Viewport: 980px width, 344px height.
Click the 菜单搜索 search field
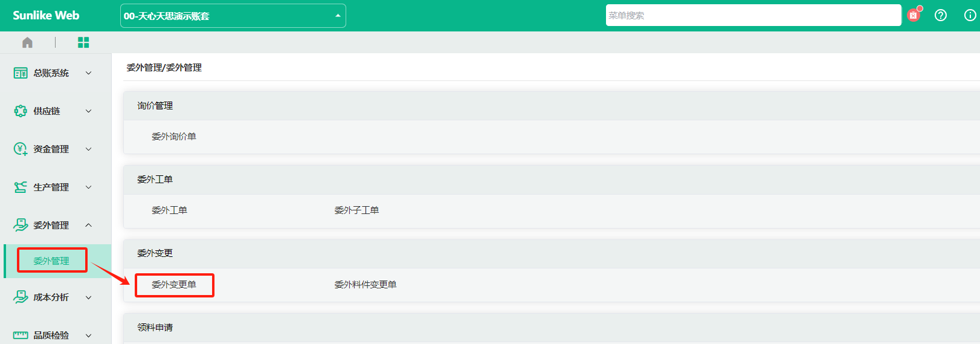pos(753,15)
